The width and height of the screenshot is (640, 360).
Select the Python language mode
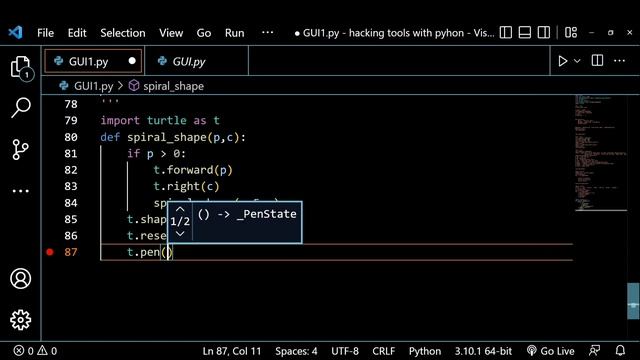(425, 351)
